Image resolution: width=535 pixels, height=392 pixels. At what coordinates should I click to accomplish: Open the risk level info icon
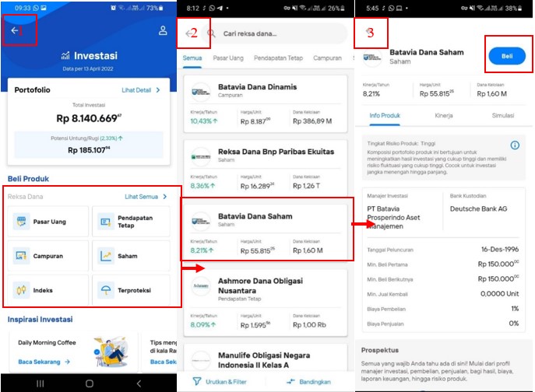(x=515, y=145)
